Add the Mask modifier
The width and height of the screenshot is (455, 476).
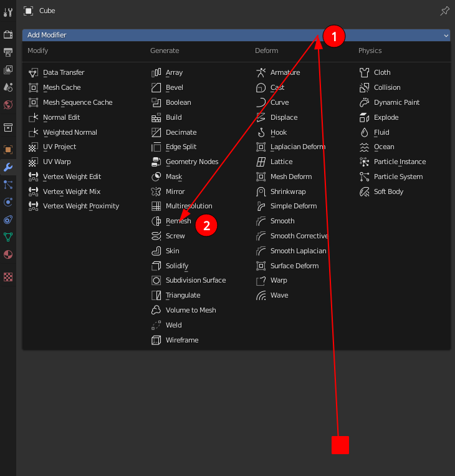(166, 177)
